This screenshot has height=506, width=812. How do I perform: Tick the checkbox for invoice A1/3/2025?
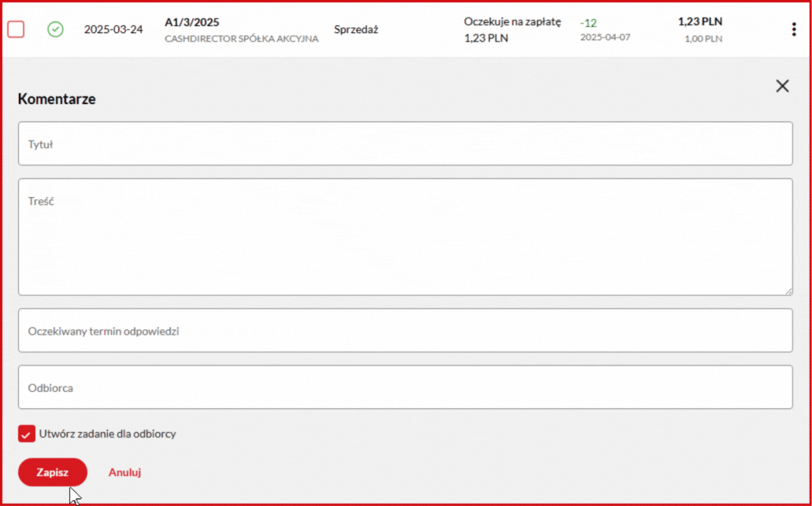16,29
